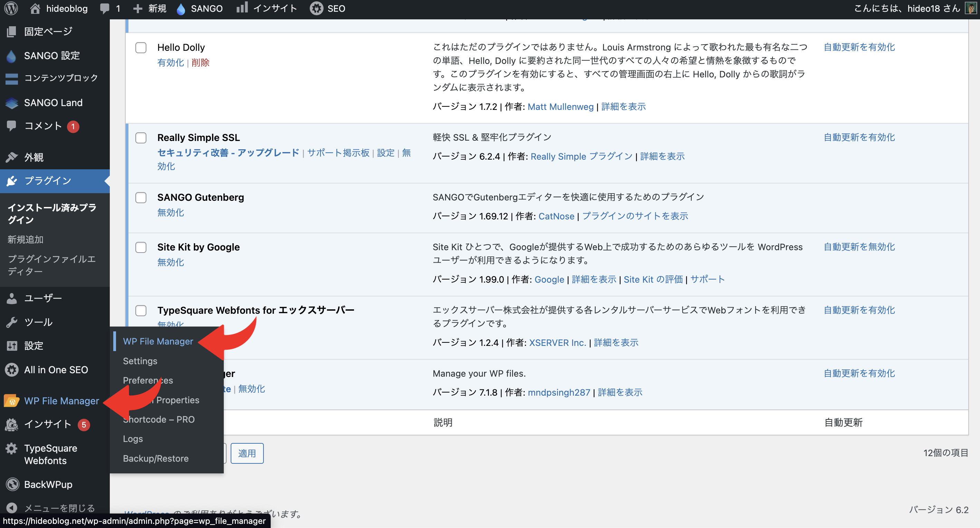Open Shortcode – PRO menu entry
This screenshot has height=528, width=980.
coord(158,419)
